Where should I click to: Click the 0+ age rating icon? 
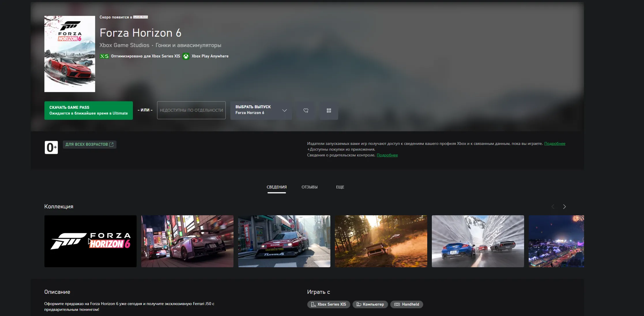click(x=51, y=147)
